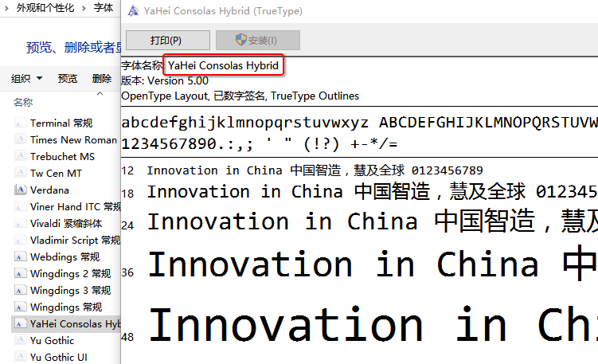Screen dimensions: 598x364
Task: Select the YaHei Consolas Hybrid font name
Action: pos(75,324)
